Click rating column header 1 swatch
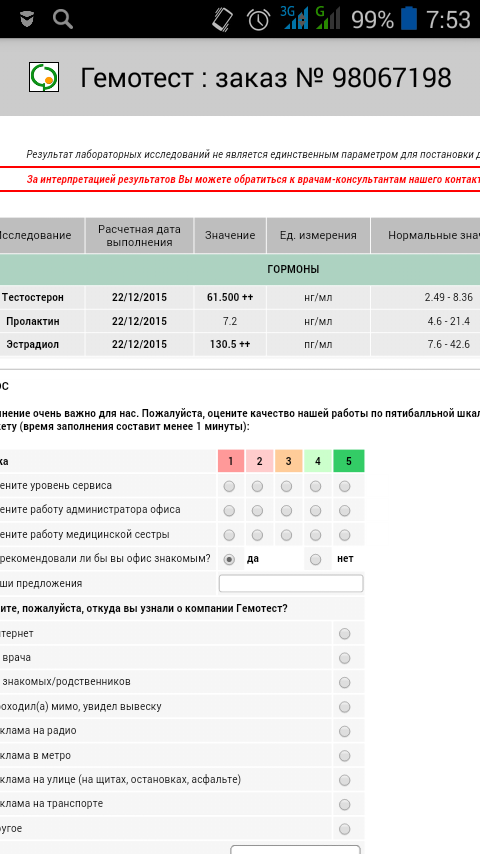 pos(230,461)
